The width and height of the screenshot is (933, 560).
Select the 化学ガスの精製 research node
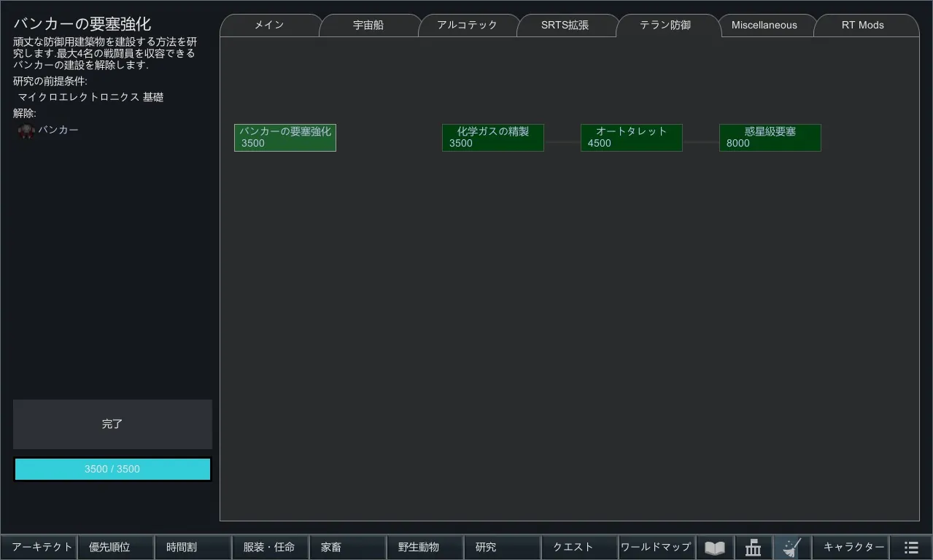(x=492, y=138)
